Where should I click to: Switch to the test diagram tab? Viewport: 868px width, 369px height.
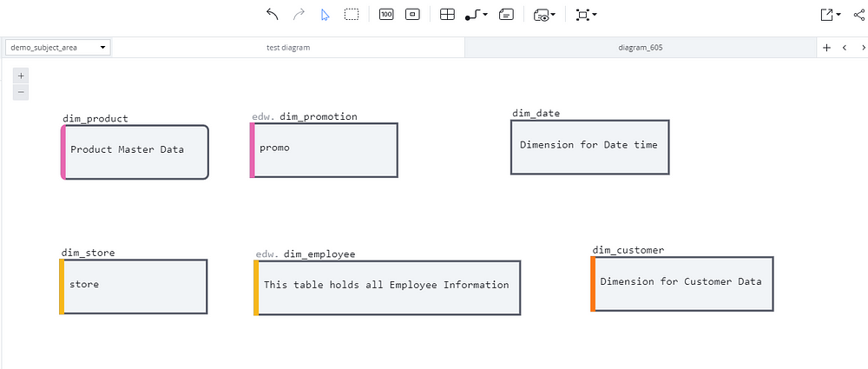(x=288, y=48)
